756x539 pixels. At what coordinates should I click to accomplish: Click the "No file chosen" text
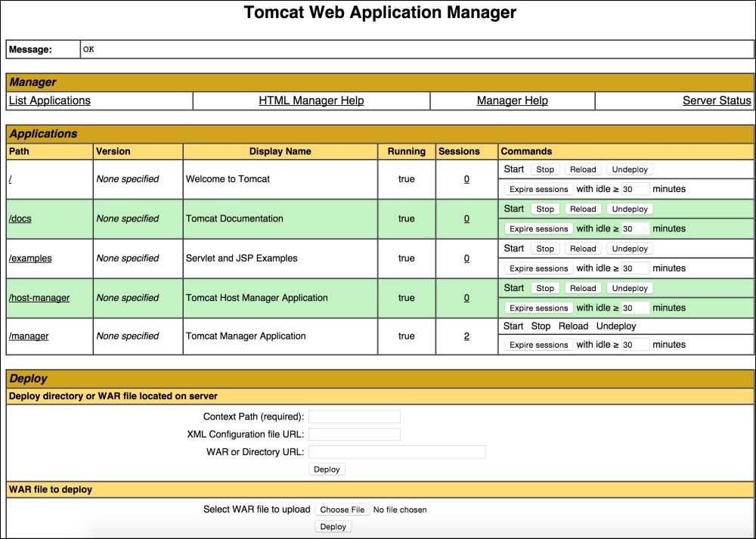pyautogui.click(x=400, y=510)
